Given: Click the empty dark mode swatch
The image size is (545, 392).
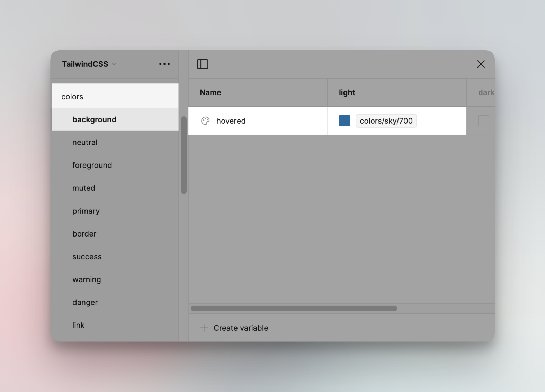Looking at the screenshot, I should (x=483, y=121).
